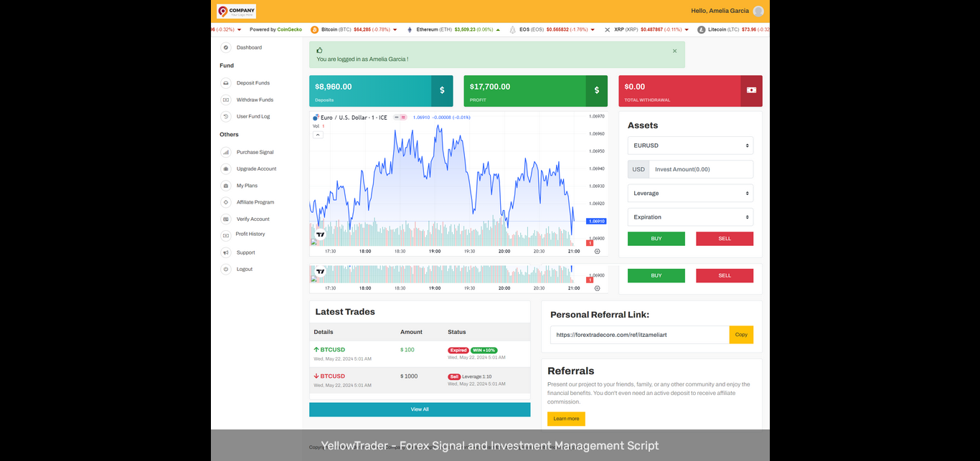Go to Affiliate Program menu item
Image resolution: width=980 pixels, height=461 pixels.
point(255,202)
